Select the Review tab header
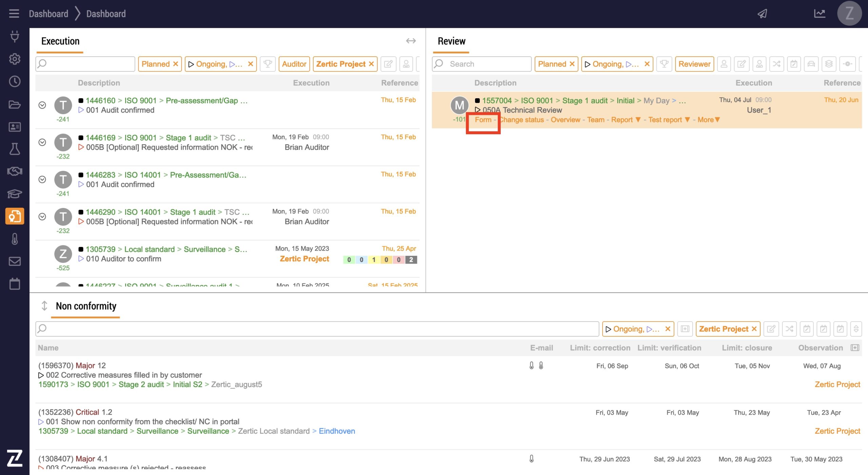The height and width of the screenshot is (475, 868). point(451,41)
